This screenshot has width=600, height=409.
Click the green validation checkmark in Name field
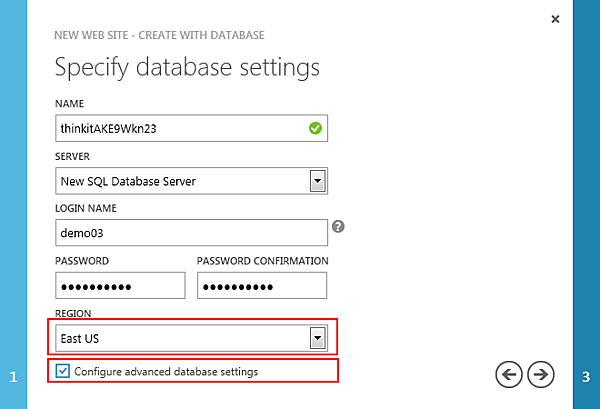coord(315,128)
